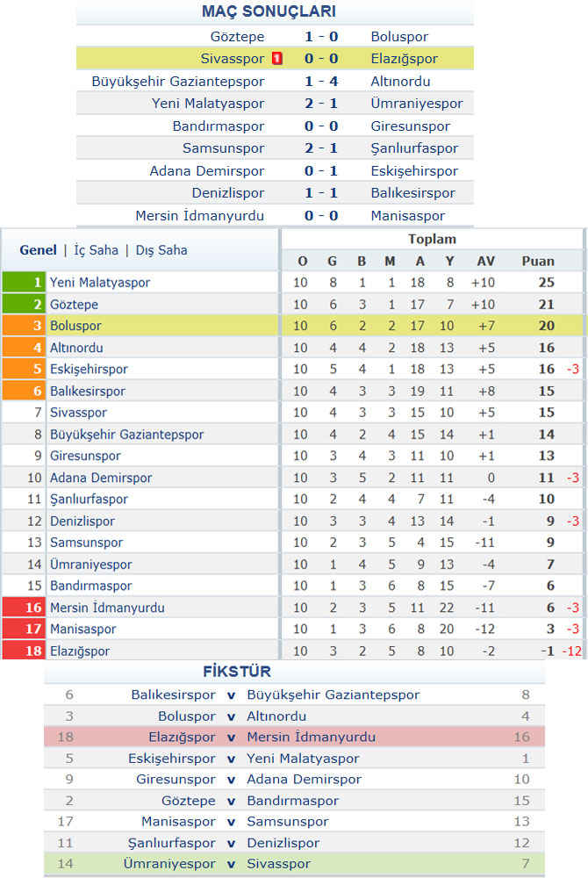Open Ümraniyespor v Sivasspor fixture
588x878 pixels.
294,863
